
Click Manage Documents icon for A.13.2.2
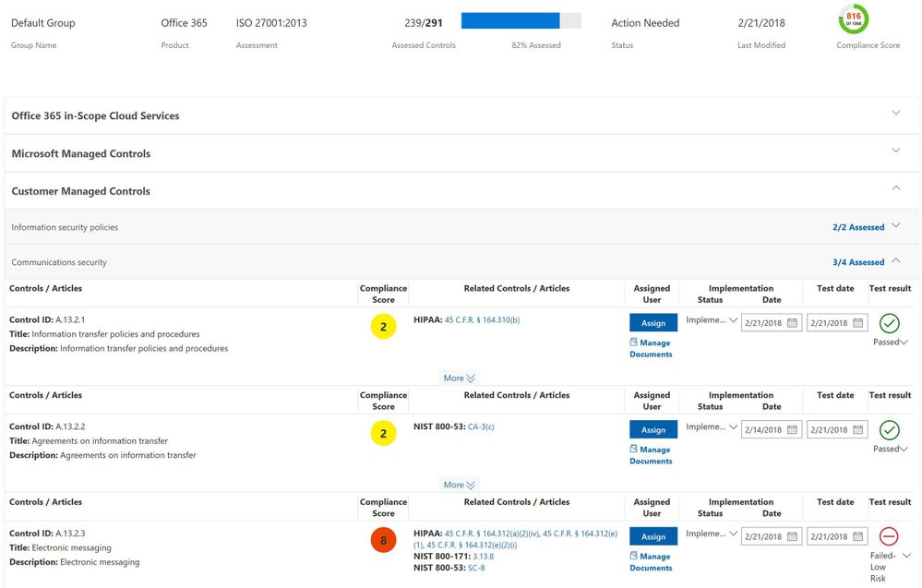click(x=633, y=449)
